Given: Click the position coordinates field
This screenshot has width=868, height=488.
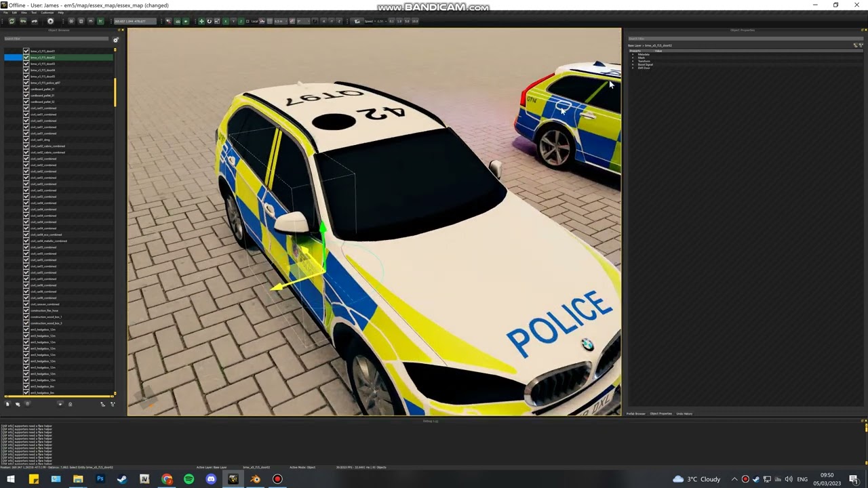Looking at the screenshot, I should [x=134, y=21].
